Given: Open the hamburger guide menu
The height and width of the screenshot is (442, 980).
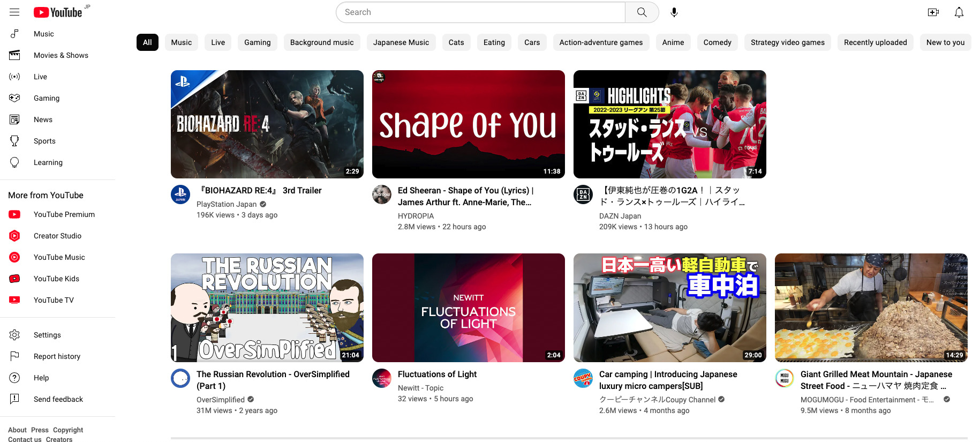Looking at the screenshot, I should pyautogui.click(x=14, y=12).
